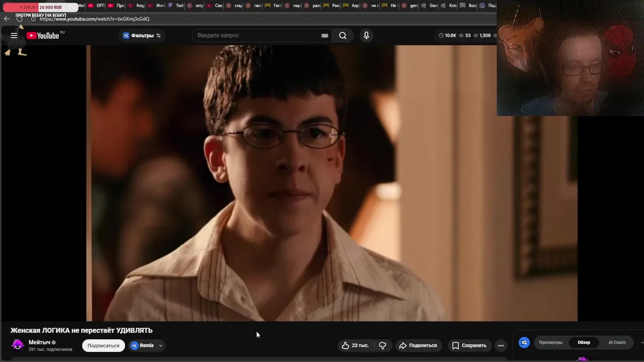
Task: Click the video title Женская ЛОГИКА не перестаёт УДИВЛЯТЬ
Action: pos(82,330)
